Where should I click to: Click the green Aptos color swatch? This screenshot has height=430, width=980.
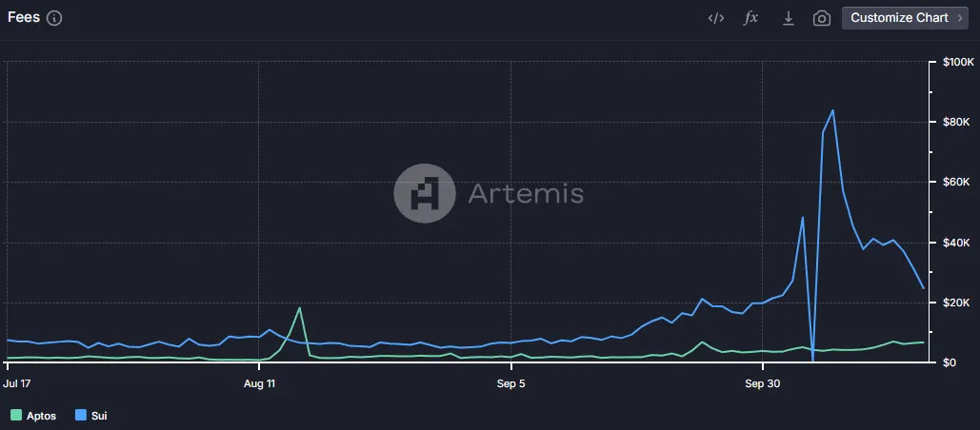click(16, 415)
